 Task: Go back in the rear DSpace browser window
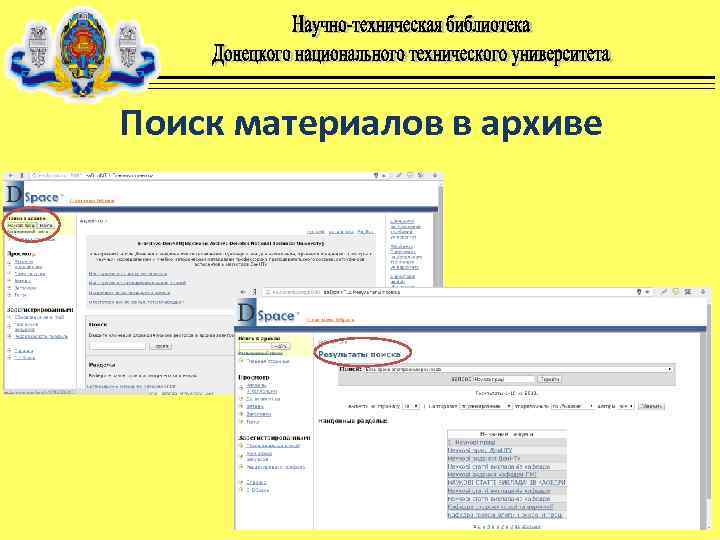pyautogui.click(x=11, y=175)
